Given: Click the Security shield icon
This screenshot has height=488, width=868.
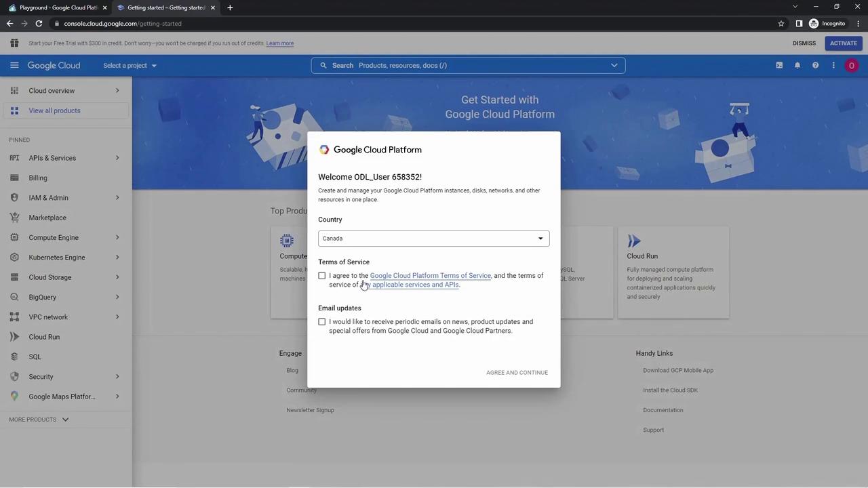Looking at the screenshot, I should pos(14,376).
